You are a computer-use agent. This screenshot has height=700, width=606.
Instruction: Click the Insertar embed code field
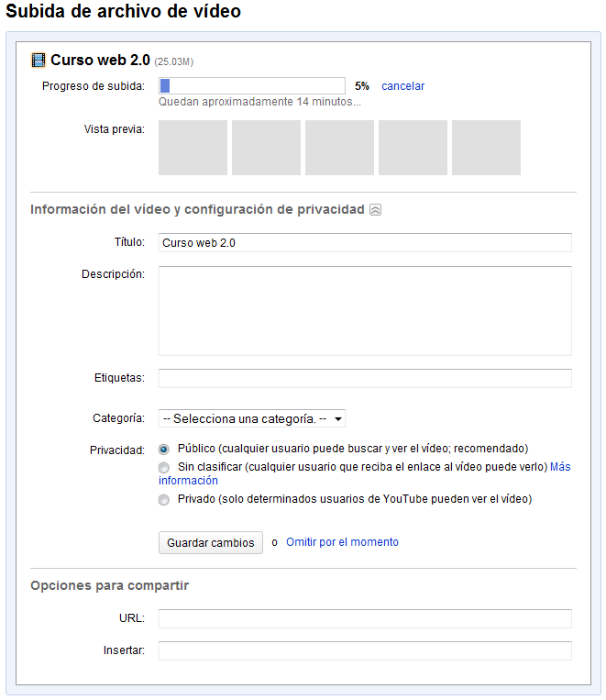(x=365, y=651)
